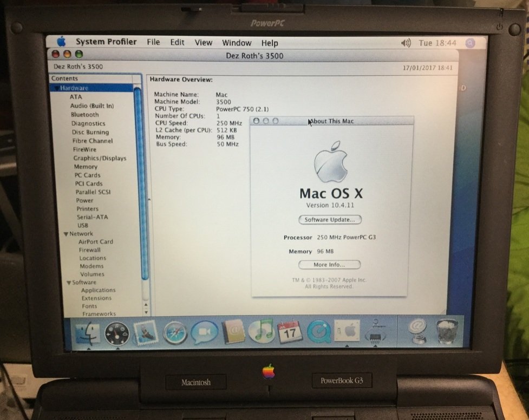Screen dimensions: 529x420
Task: Click Version 10.4.11 text
Action: point(330,205)
